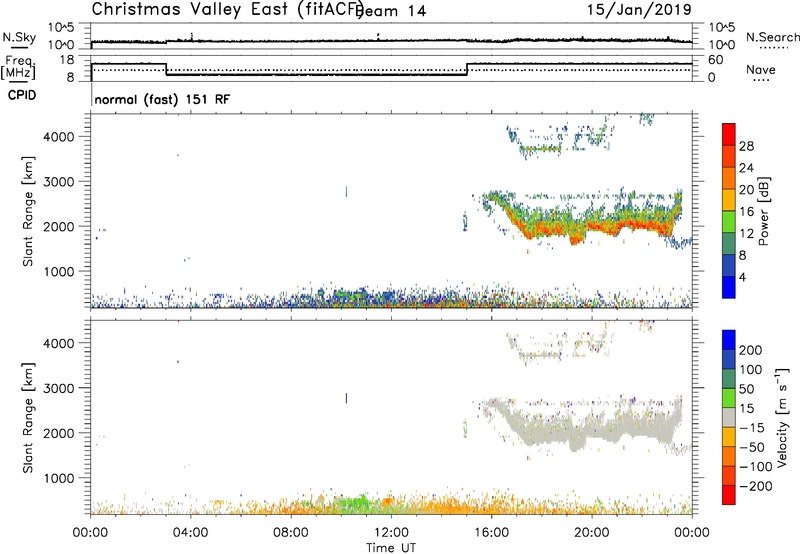Click the '28' power colorbar tick value
800x554 pixels.
(x=746, y=146)
